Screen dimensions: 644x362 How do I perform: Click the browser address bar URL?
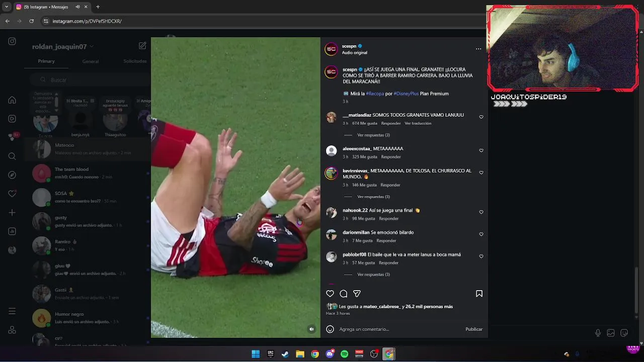point(87,21)
